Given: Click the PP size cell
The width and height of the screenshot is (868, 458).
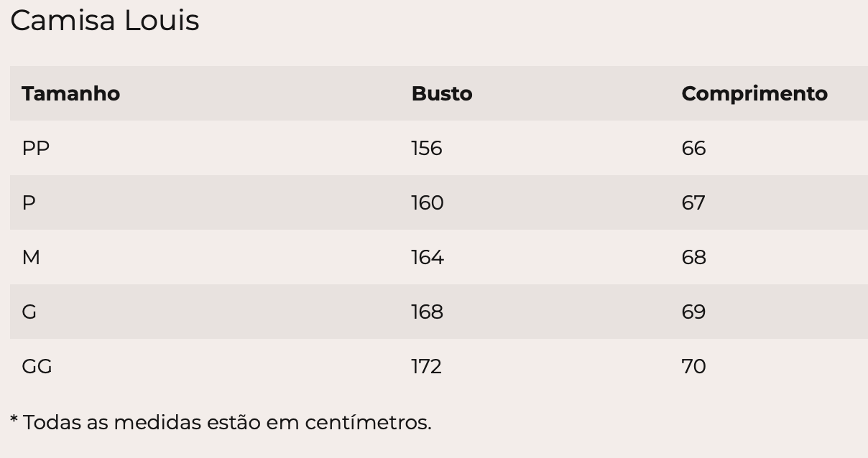Looking at the screenshot, I should tap(36, 148).
